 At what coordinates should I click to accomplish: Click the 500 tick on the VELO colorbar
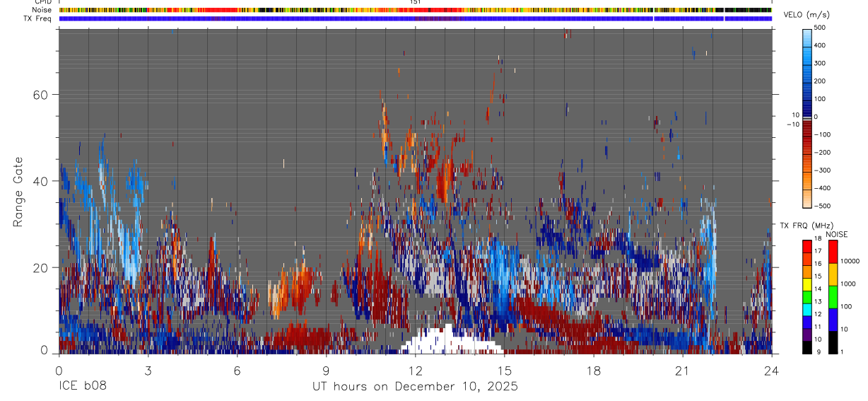coord(821,28)
